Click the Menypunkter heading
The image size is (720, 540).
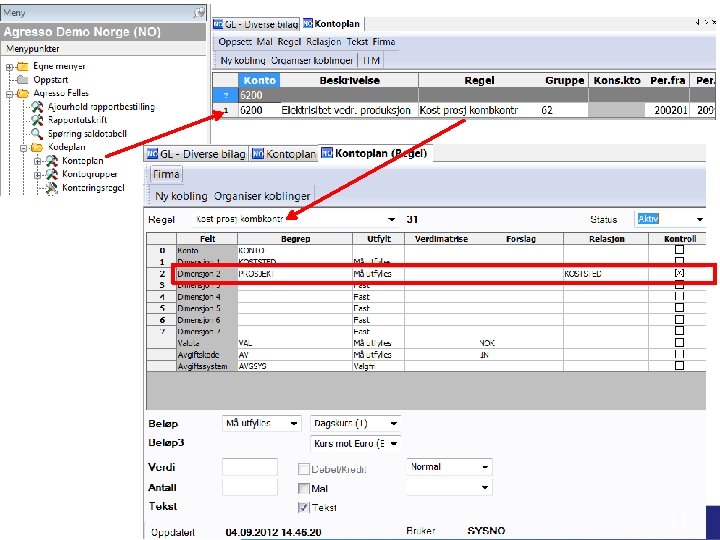(x=33, y=49)
